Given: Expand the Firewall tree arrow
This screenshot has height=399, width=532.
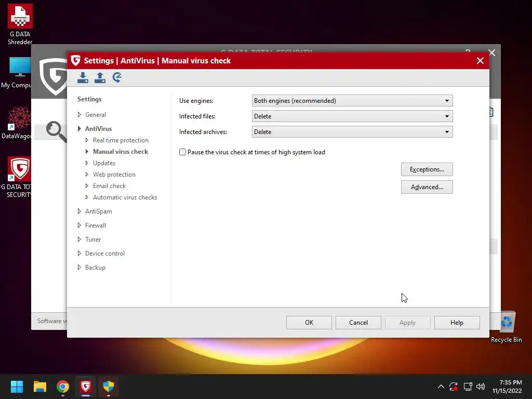Looking at the screenshot, I should click(x=79, y=225).
